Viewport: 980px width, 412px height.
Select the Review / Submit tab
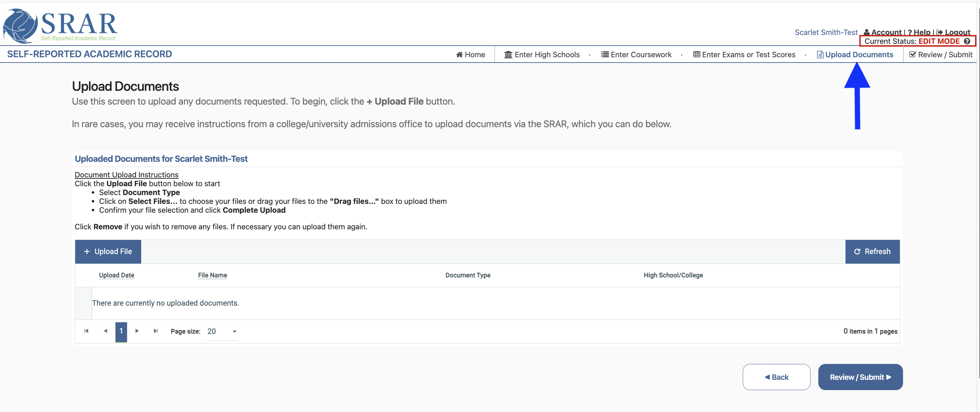point(940,54)
